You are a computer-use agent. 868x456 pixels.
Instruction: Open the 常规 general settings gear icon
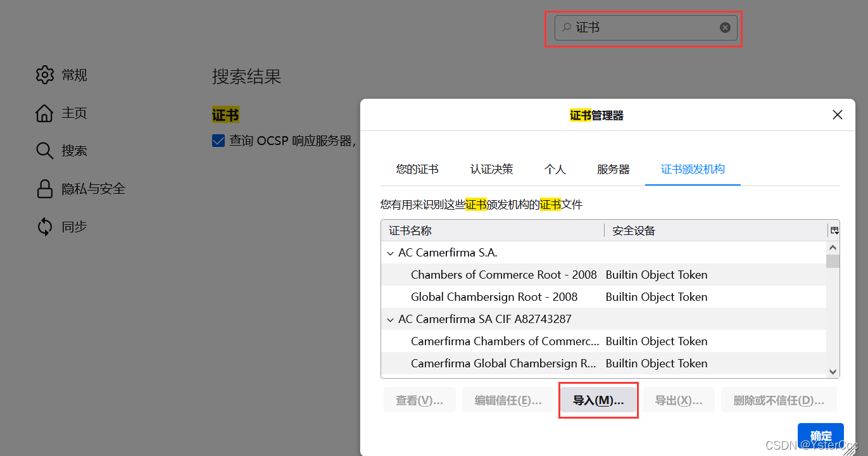(x=45, y=75)
